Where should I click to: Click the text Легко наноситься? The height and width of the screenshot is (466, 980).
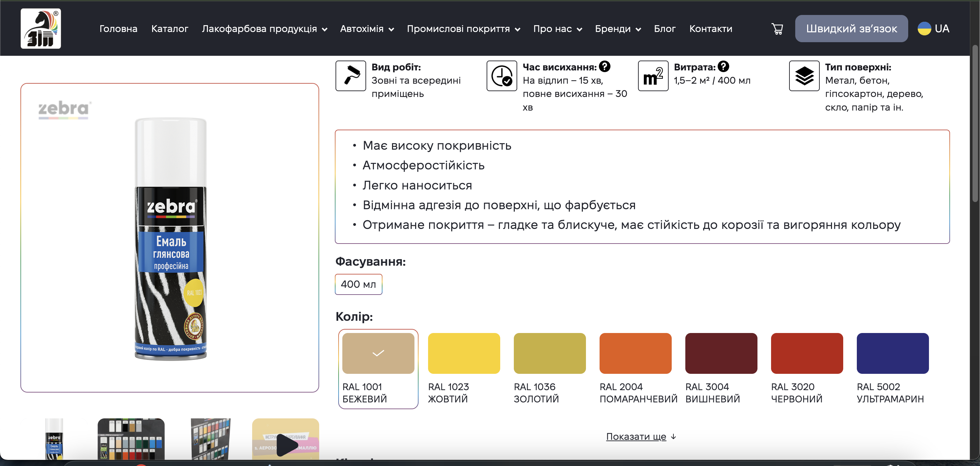417,185
